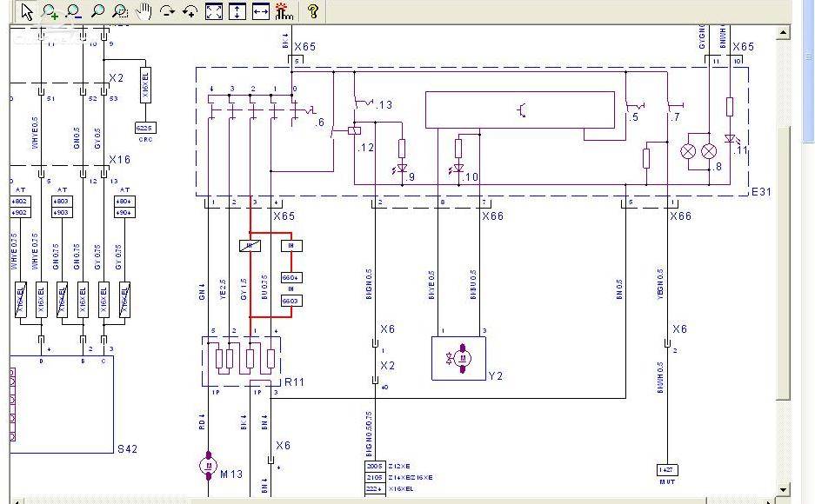This screenshot has height=504, width=815.
Task: Click the 1427 reference box above MUT
Action: (x=667, y=470)
